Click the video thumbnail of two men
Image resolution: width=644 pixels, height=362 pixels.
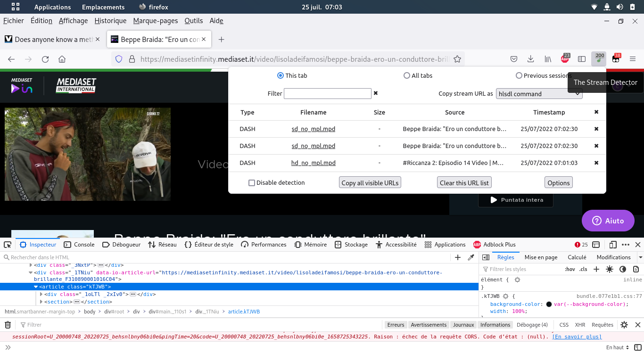88,154
